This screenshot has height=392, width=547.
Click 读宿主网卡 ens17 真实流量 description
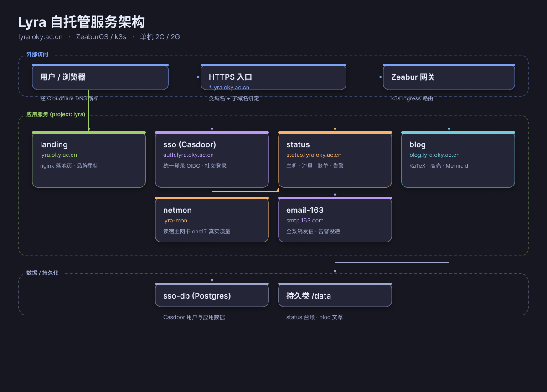pos(196,232)
